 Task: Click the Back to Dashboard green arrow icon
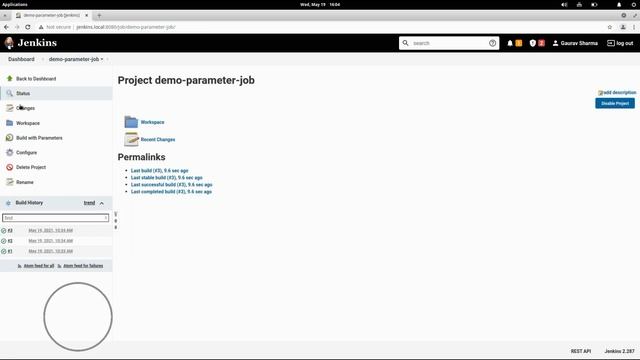pyautogui.click(x=9, y=78)
